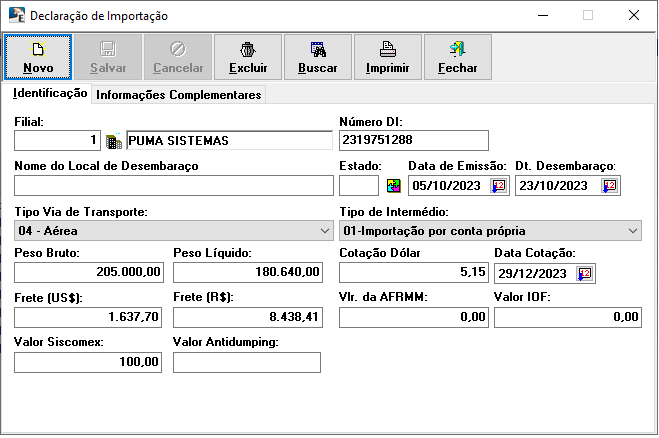The height and width of the screenshot is (438, 659).
Task: Focus the Nome do Local de Desembaraço field
Action: [x=174, y=186]
